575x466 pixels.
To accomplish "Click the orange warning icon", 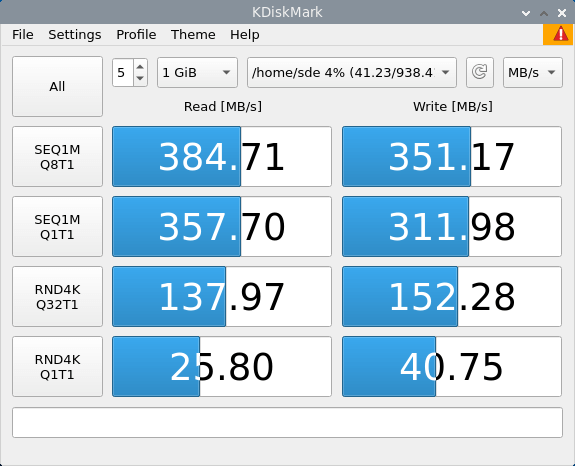I will pos(558,34).
